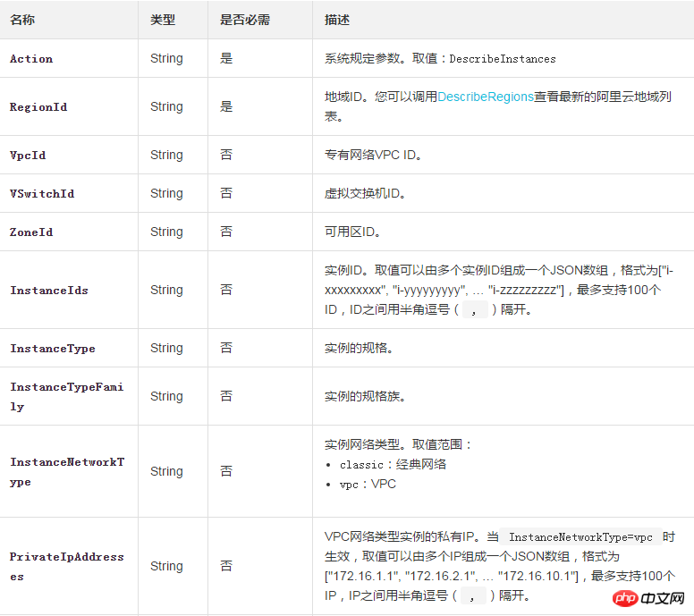Viewport: 694px width, 616px height.
Task: Click String type in InstanceIds row
Action: [166, 290]
